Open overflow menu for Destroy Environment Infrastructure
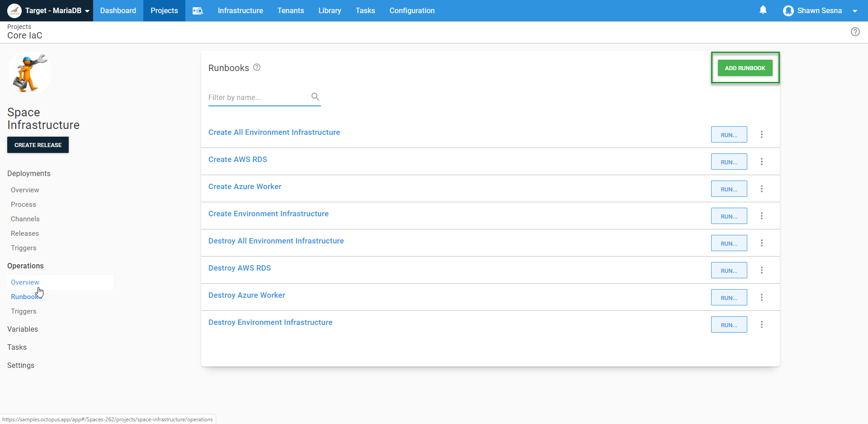This screenshot has width=868, height=424. (762, 324)
